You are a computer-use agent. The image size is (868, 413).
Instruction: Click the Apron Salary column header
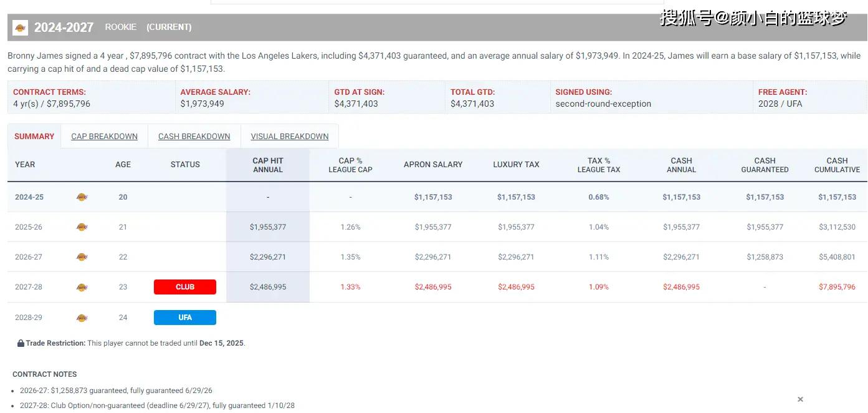click(433, 165)
